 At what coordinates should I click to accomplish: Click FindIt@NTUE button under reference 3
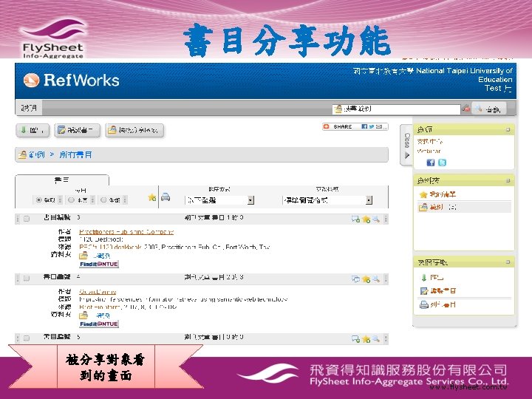(x=99, y=264)
